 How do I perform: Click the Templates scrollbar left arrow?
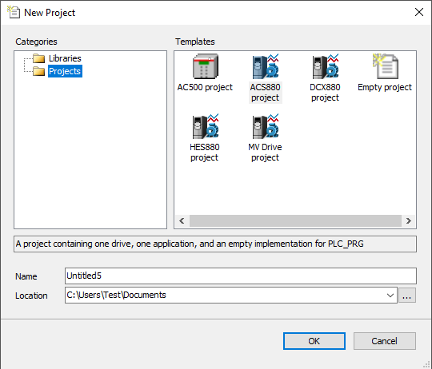tap(182, 221)
